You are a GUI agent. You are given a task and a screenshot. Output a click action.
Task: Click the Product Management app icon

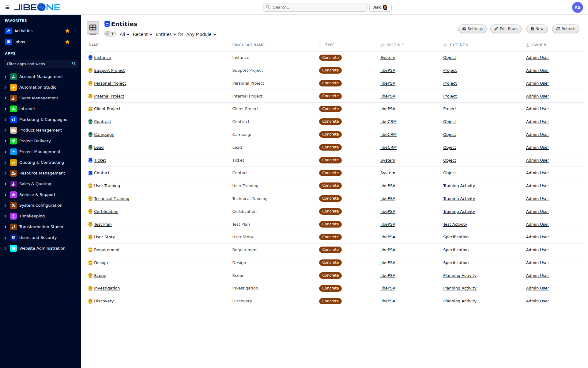tap(13, 130)
